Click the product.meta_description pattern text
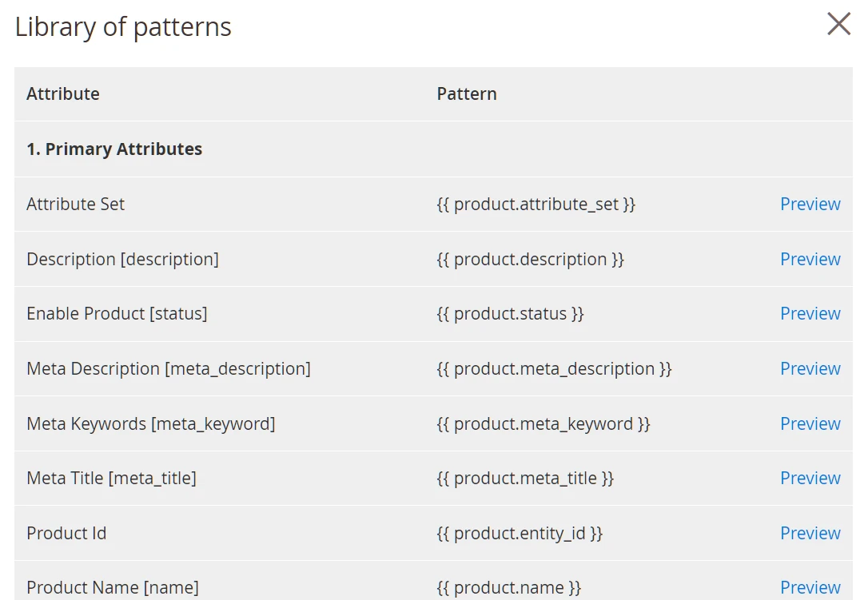The image size is (868, 600). (x=554, y=368)
